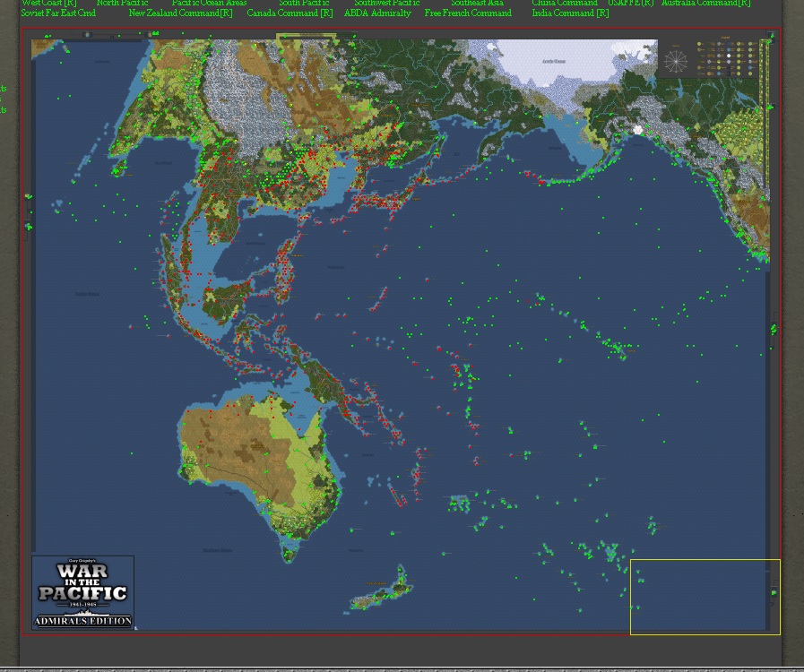Select Australia Command [R] label

click(x=705, y=3)
